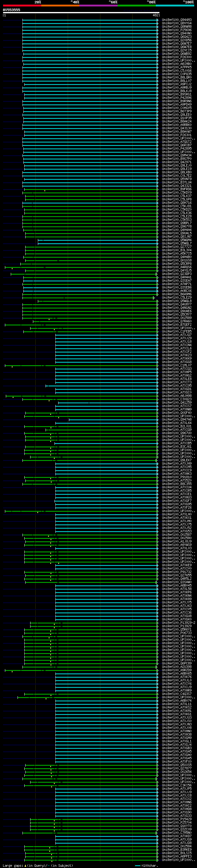Click the UniRef100_B7GEF2 label
Viewport: 197px width, 868px height.
coord(177,325)
